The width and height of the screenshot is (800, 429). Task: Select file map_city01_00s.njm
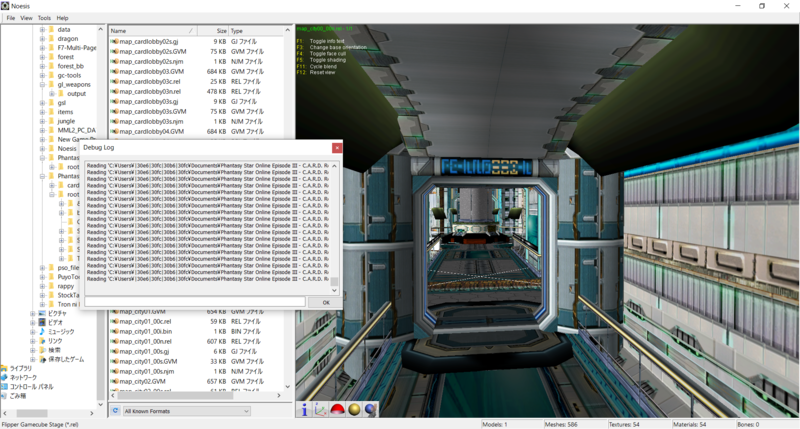pos(146,372)
